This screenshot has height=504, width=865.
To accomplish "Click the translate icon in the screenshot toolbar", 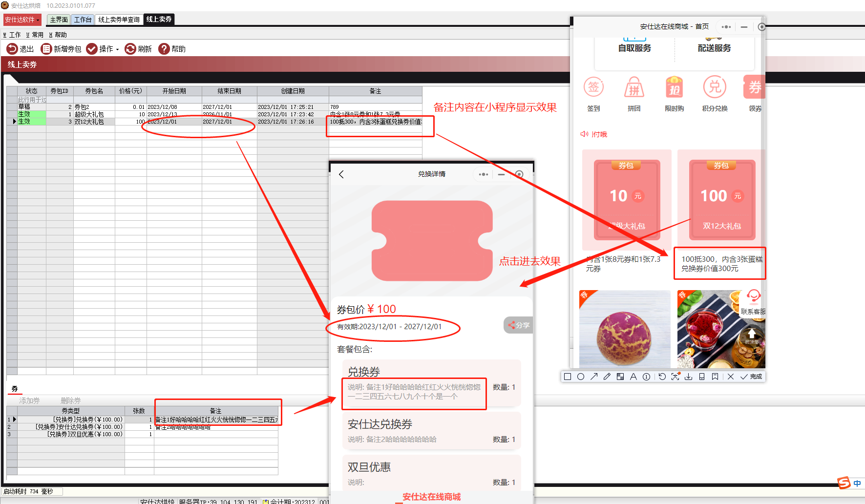I will tap(675, 377).
